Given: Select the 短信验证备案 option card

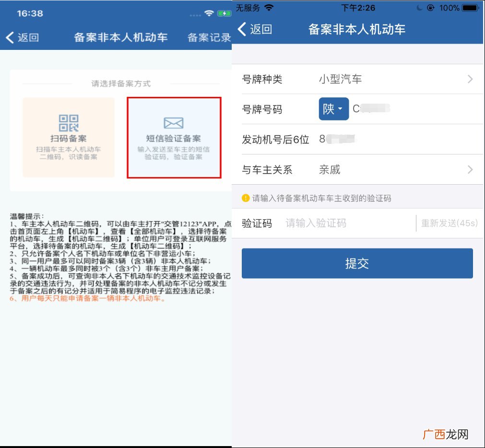Looking at the screenshot, I should pos(174,138).
